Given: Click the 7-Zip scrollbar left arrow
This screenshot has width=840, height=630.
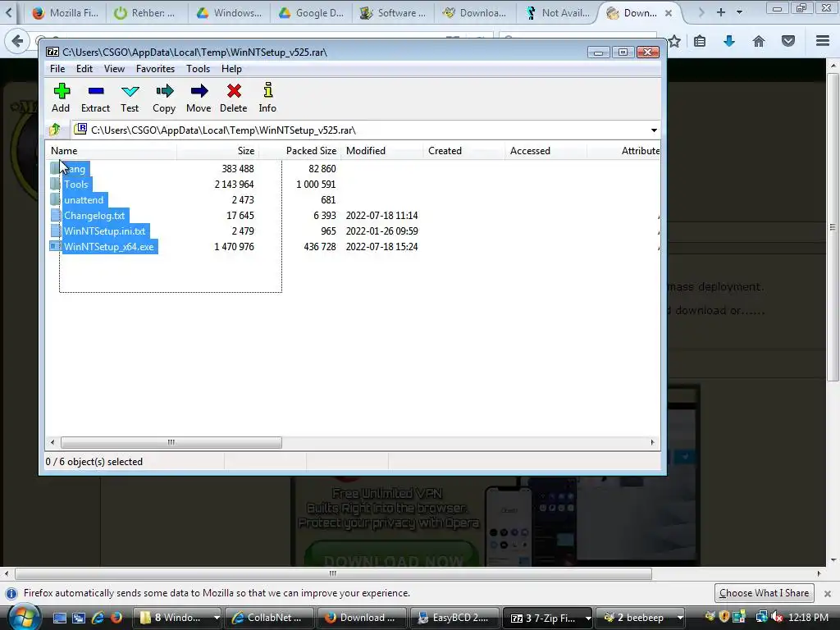Looking at the screenshot, I should [52, 442].
